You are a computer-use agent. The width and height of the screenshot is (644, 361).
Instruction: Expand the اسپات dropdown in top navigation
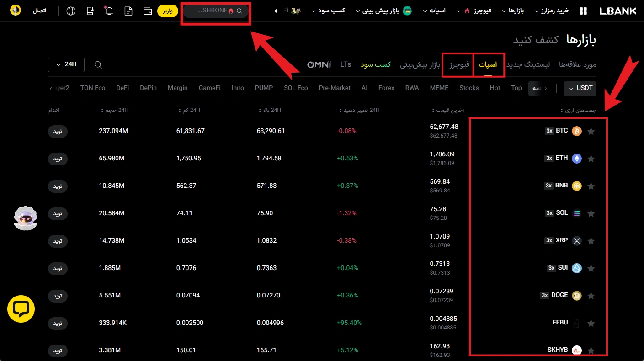point(434,11)
